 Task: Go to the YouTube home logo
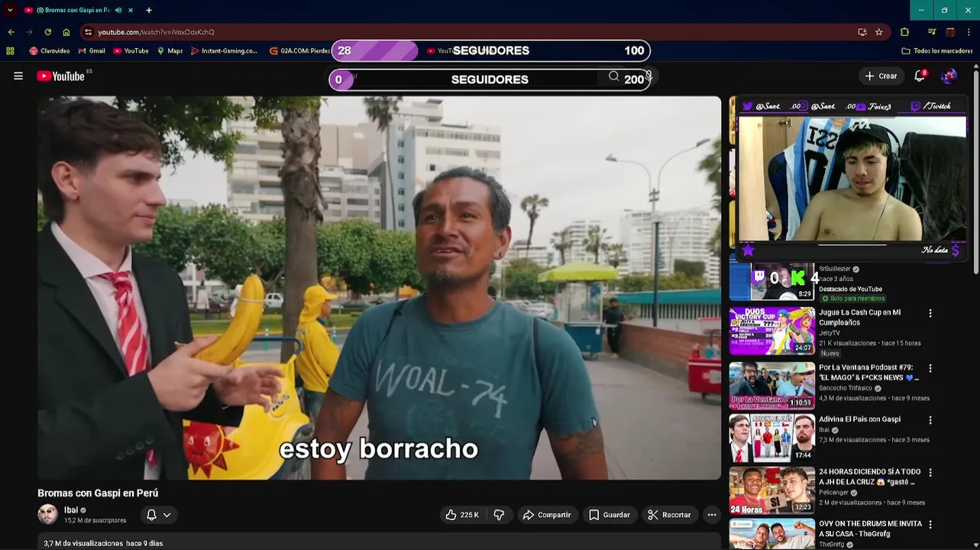pos(60,76)
